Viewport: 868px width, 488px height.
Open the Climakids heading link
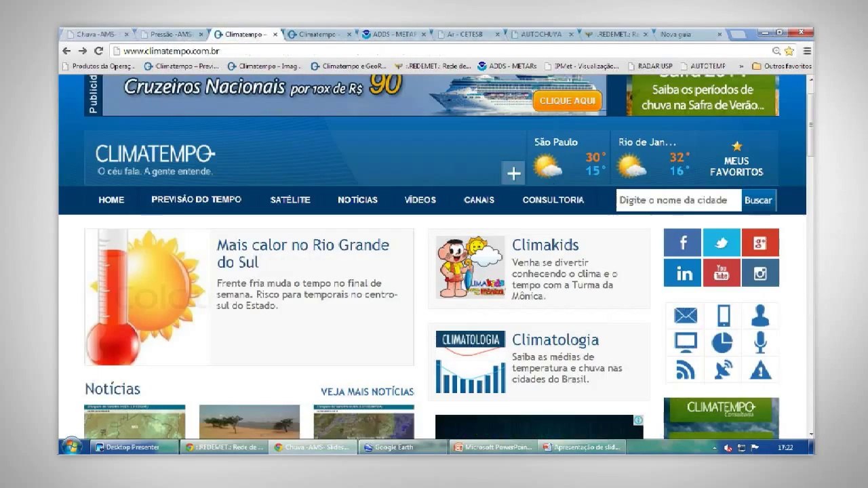click(545, 245)
